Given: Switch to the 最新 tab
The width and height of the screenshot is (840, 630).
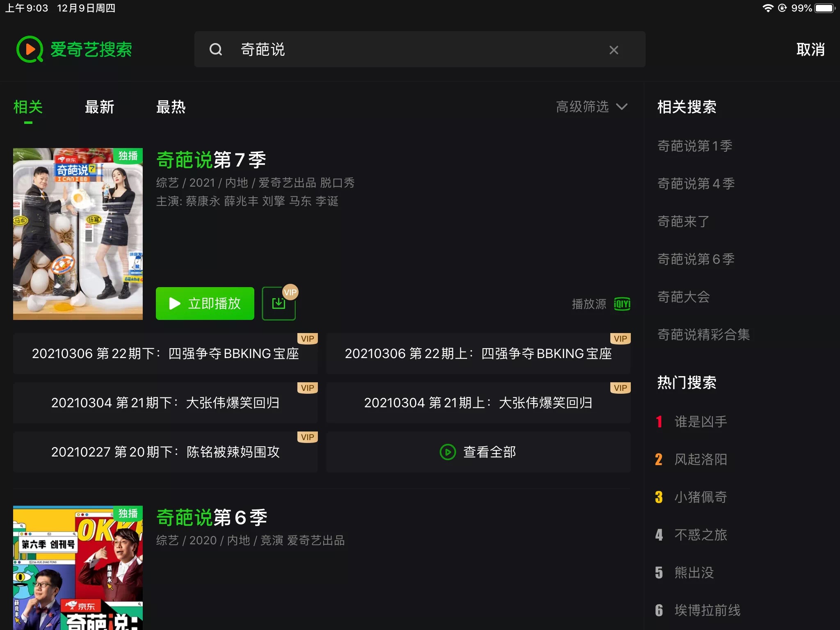Looking at the screenshot, I should (x=99, y=107).
